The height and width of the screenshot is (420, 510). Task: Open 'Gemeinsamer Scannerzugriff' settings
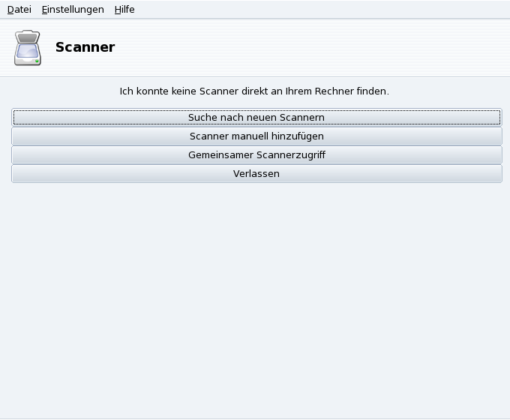coord(256,155)
